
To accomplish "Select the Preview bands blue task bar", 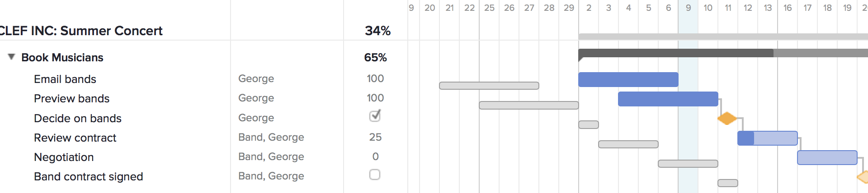I will point(668,99).
